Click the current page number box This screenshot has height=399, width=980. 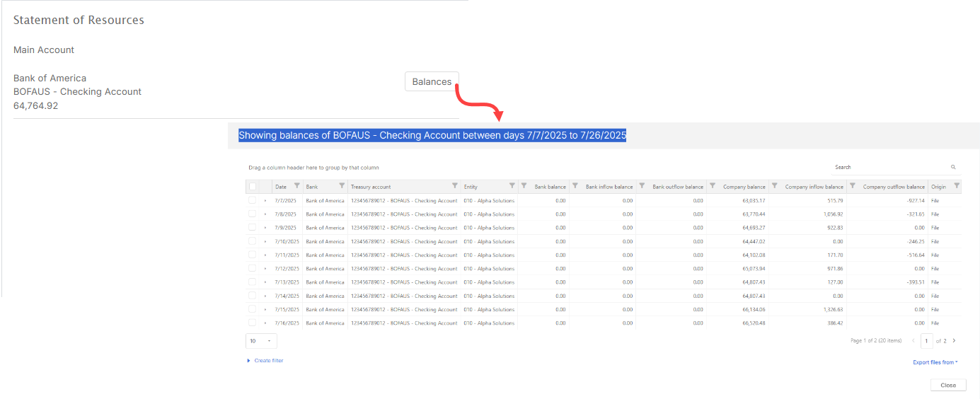927,341
